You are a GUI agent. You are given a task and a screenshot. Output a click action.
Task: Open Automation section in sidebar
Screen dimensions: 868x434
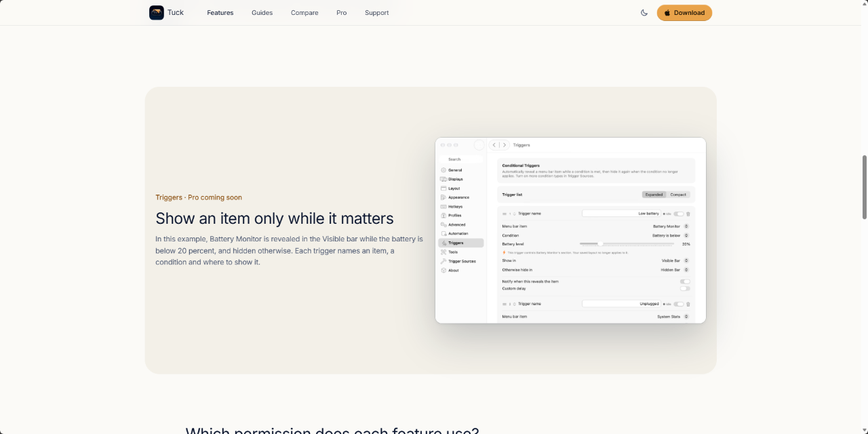tap(454, 233)
